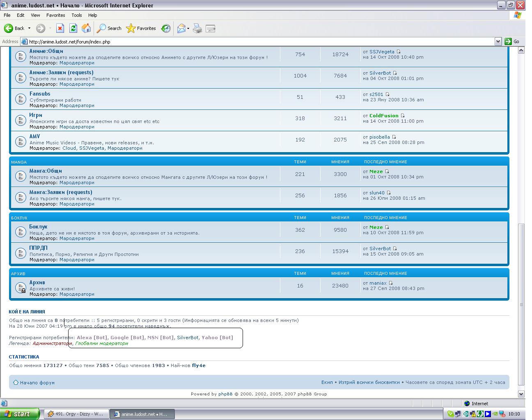Open Мародератори link under Fansubs

click(77, 105)
